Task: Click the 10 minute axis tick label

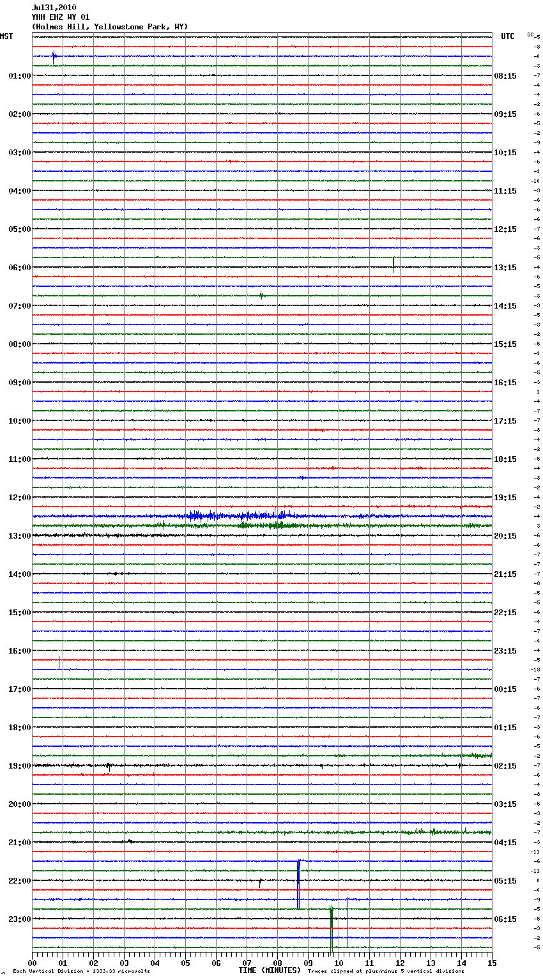Action: (339, 963)
